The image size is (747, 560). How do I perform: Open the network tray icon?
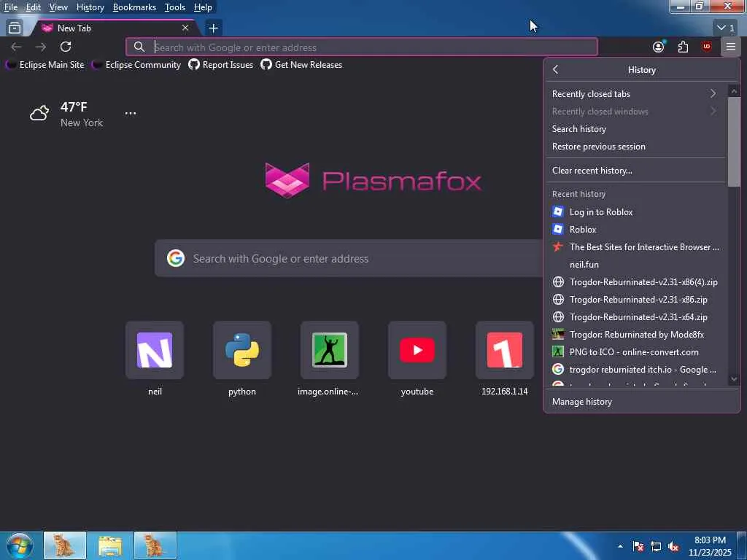(656, 547)
